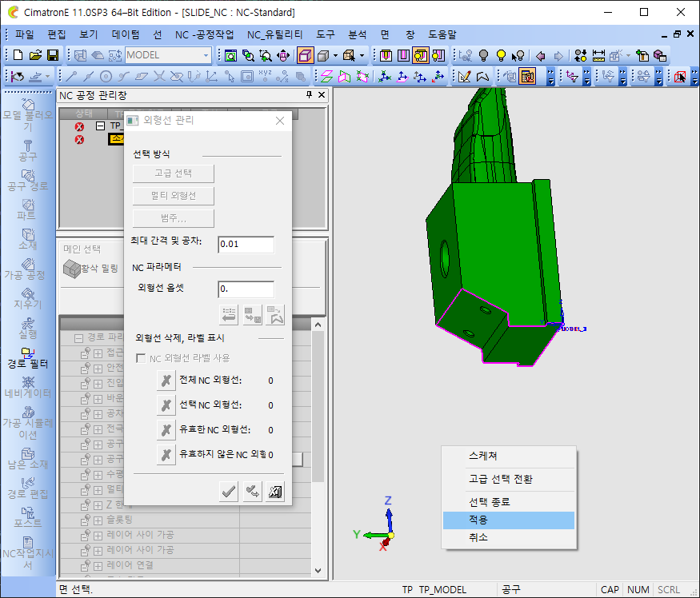Collapse the TP_ tree node
Viewport: 700px width, 598px height.
[101, 126]
